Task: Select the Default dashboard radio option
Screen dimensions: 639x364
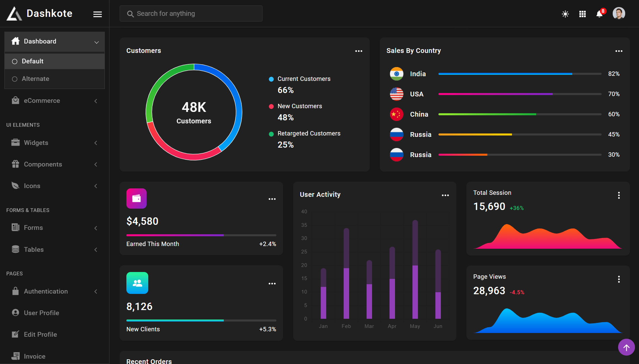Action: [x=15, y=61]
